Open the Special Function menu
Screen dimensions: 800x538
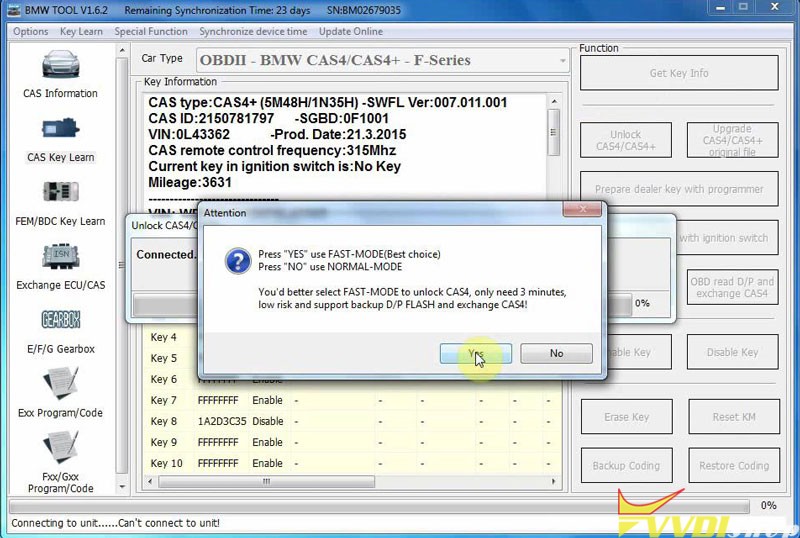click(151, 32)
